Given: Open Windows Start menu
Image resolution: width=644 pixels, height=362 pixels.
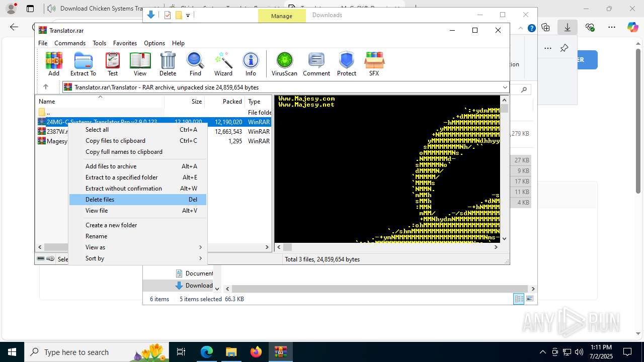Looking at the screenshot, I should coord(12,352).
